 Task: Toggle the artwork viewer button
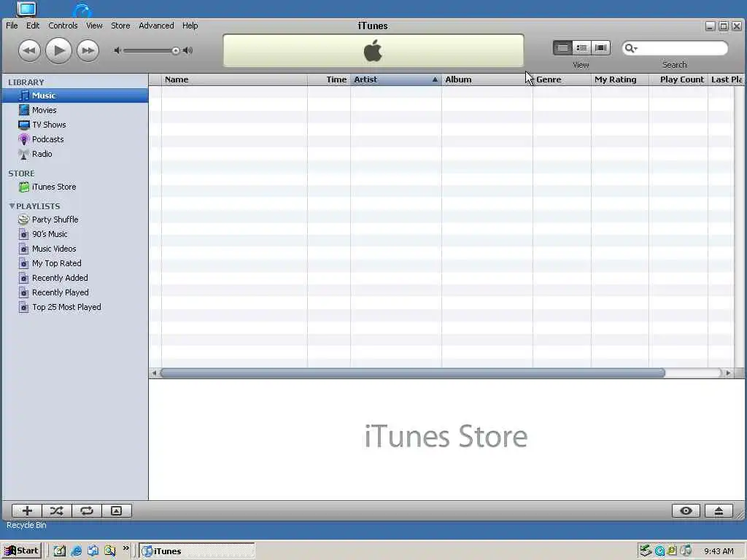[x=116, y=511]
